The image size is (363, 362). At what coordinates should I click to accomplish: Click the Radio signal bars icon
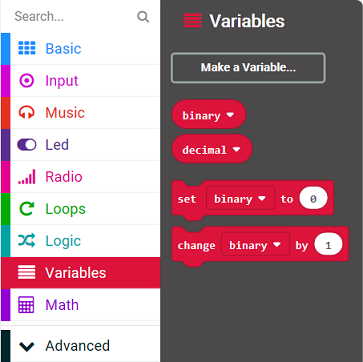[27, 177]
